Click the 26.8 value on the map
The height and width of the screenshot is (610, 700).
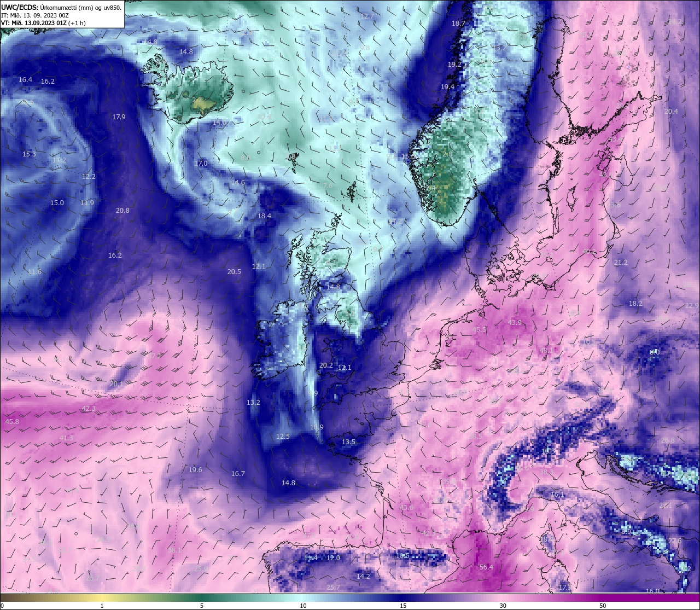[x=668, y=440]
